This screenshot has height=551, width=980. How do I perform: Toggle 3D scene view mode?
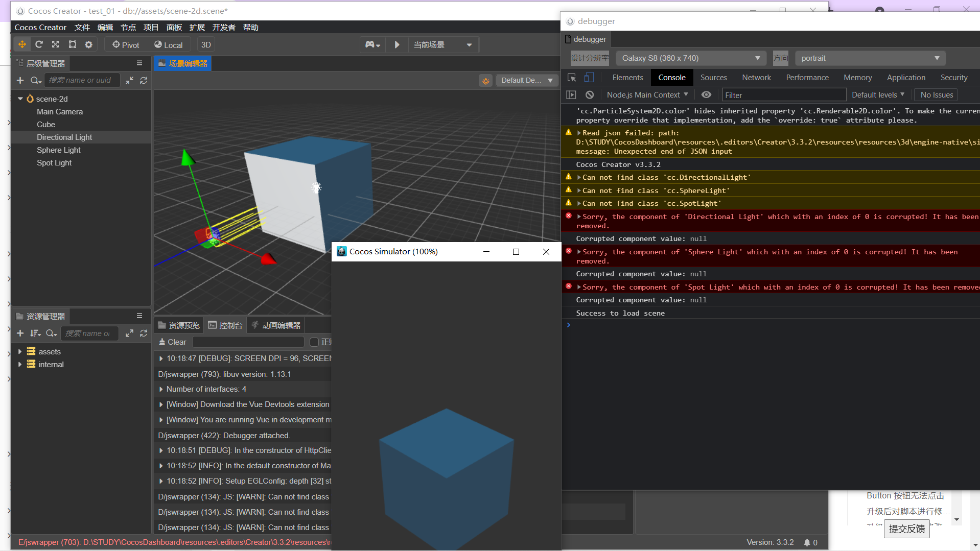tap(206, 45)
